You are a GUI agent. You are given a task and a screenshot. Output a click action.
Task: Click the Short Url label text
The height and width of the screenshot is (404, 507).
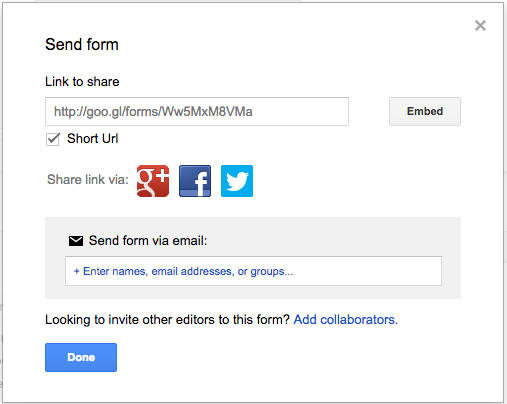(x=92, y=139)
